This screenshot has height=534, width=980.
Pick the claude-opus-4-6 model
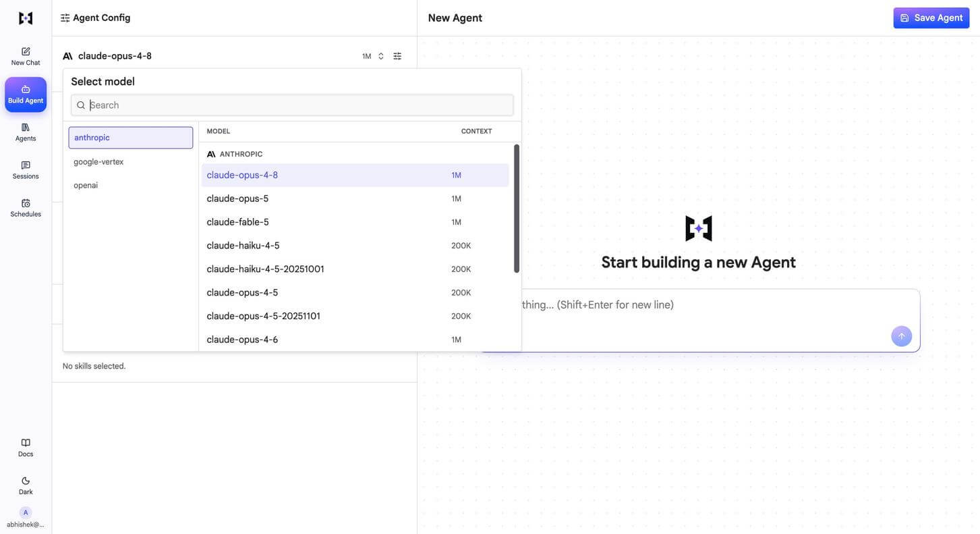click(x=355, y=340)
